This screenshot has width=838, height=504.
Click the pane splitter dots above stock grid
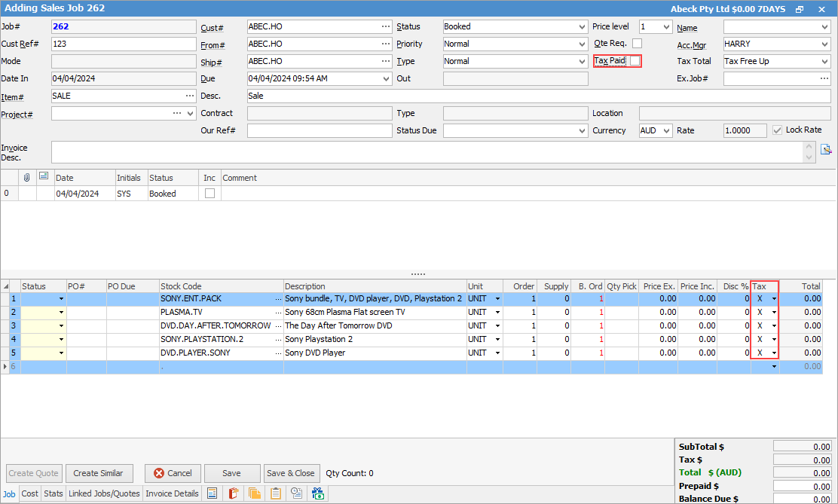418,274
